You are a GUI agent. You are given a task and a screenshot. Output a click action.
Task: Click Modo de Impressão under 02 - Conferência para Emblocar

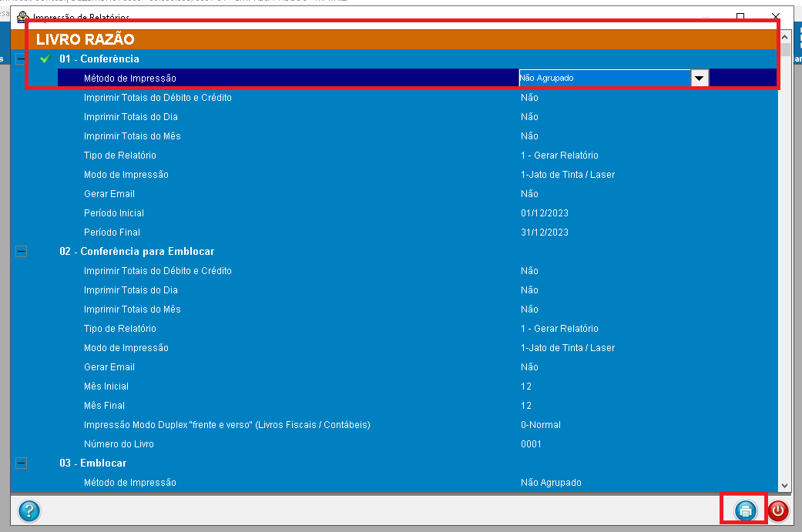click(x=126, y=348)
